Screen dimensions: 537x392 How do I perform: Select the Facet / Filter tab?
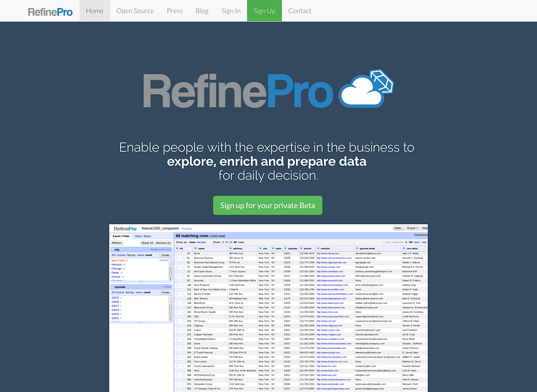click(x=122, y=237)
